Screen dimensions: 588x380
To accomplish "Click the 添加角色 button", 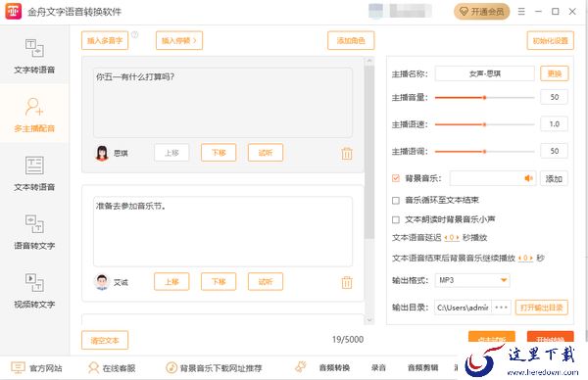I will click(x=351, y=40).
